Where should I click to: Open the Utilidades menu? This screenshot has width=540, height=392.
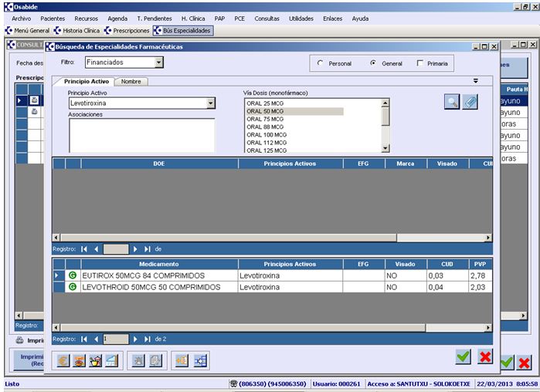301,18
